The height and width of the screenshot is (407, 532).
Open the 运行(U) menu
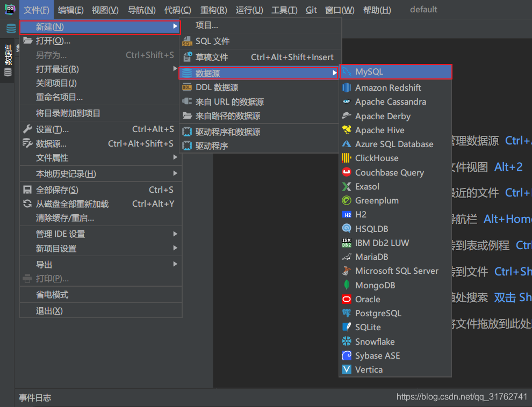click(x=249, y=10)
